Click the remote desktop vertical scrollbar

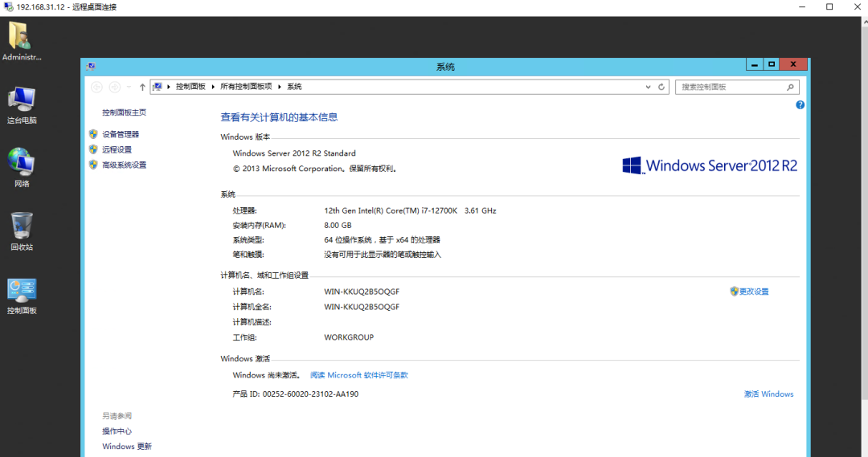tap(865, 213)
